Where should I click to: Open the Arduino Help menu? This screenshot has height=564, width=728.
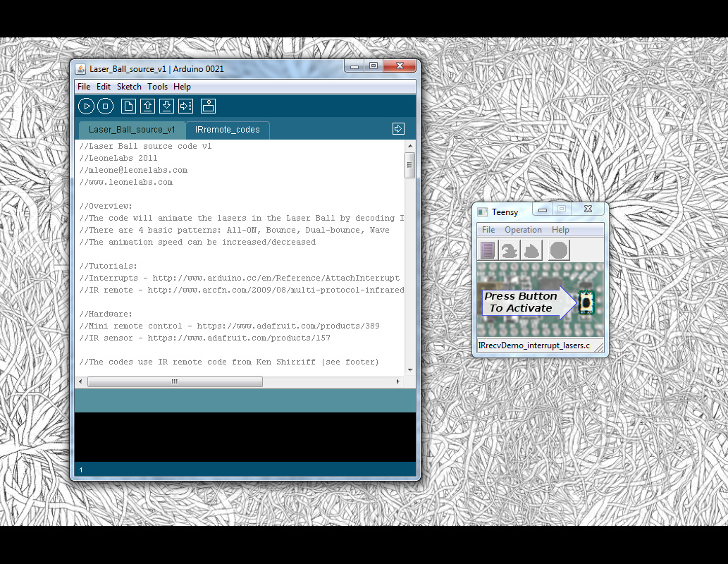coord(182,87)
